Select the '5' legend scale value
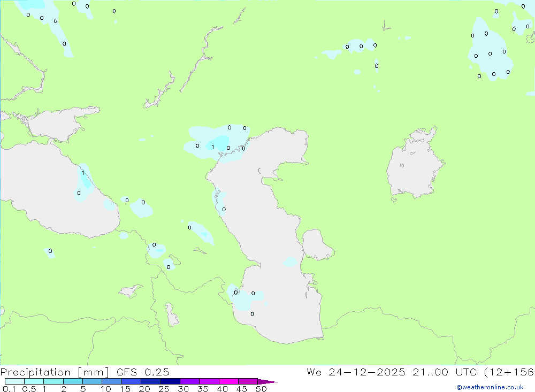Screen dimensions: 535x392 tap(83, 389)
